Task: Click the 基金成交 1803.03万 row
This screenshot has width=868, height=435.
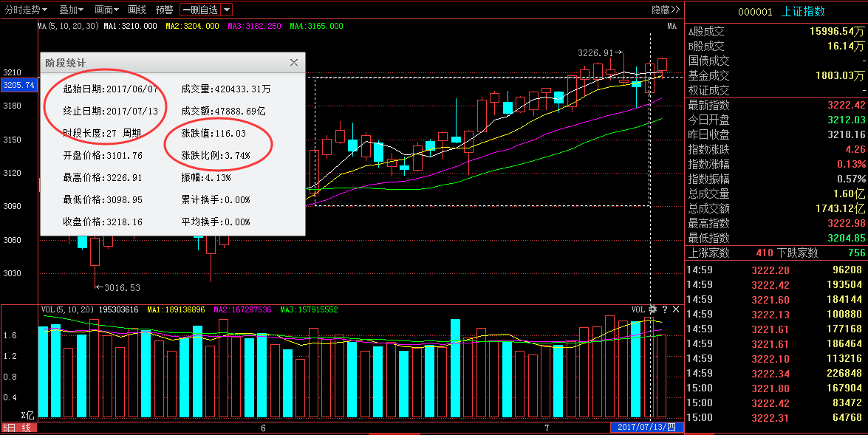Action: pyautogui.click(x=776, y=76)
